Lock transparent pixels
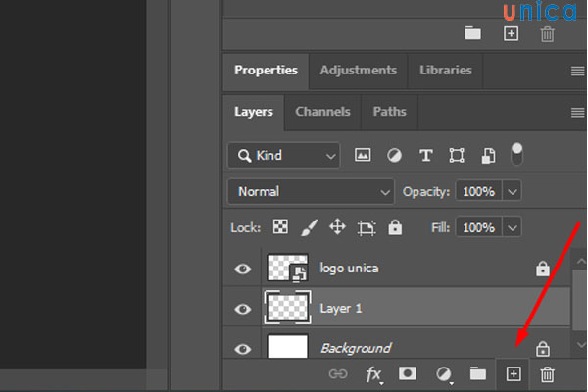This screenshot has height=392, width=588. coord(280,227)
